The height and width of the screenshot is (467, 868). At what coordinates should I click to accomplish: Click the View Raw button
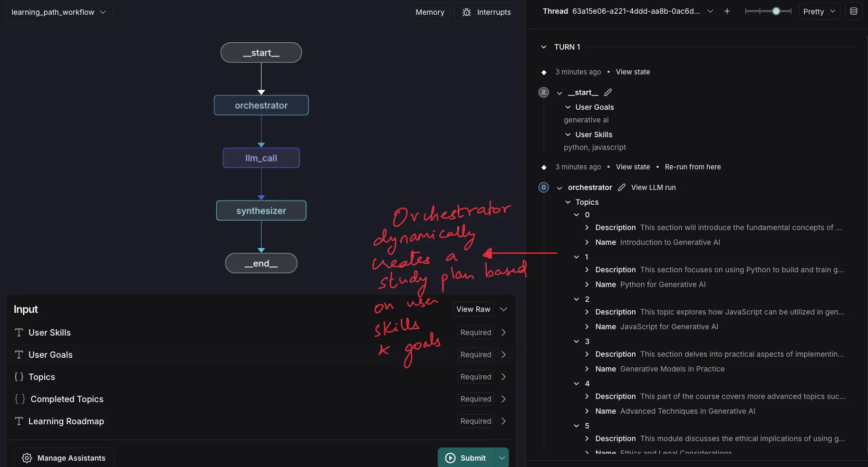click(473, 309)
